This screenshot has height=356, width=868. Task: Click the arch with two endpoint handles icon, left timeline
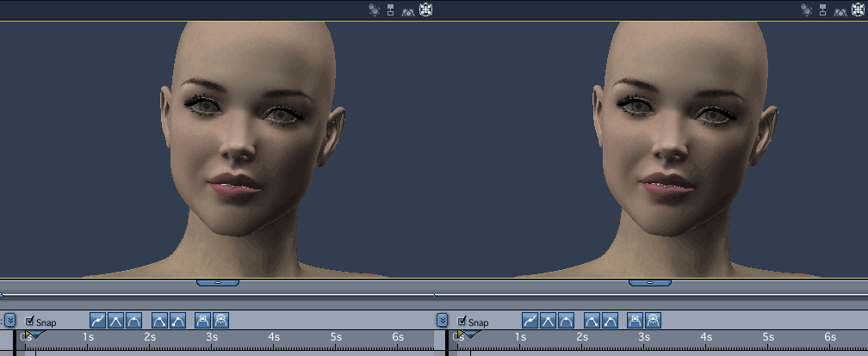tap(159, 320)
